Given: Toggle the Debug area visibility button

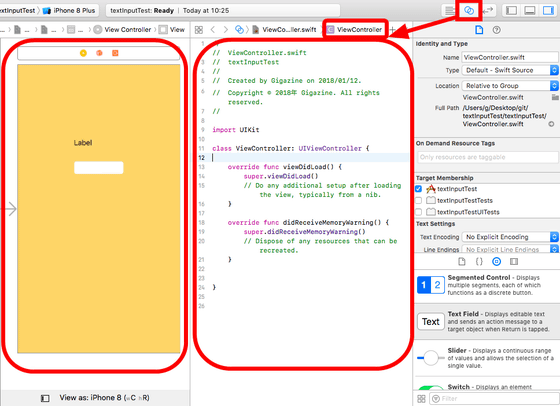Looking at the screenshot, I should [530, 10].
